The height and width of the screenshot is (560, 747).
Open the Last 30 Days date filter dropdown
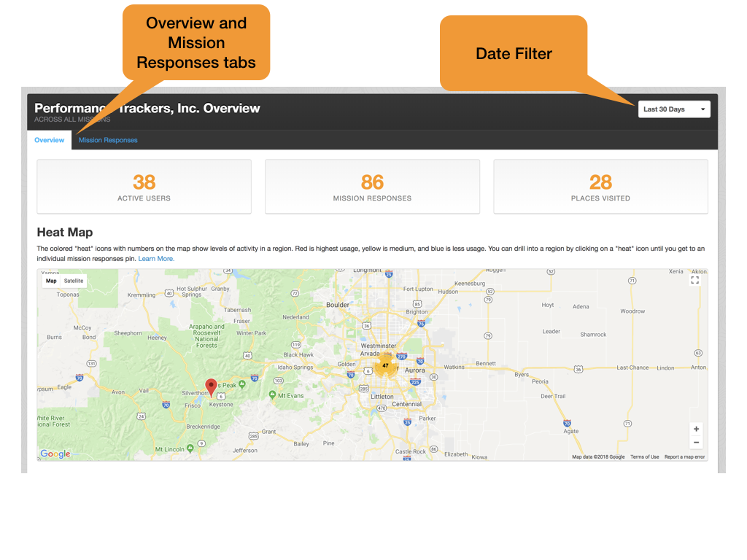(674, 109)
